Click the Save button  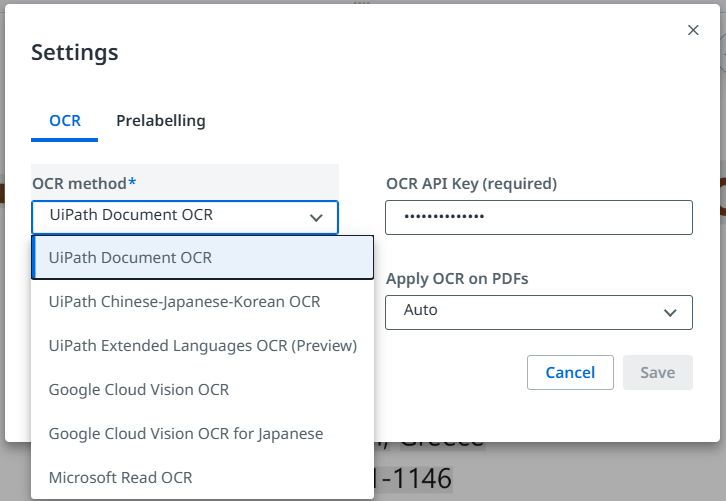pyautogui.click(x=657, y=372)
